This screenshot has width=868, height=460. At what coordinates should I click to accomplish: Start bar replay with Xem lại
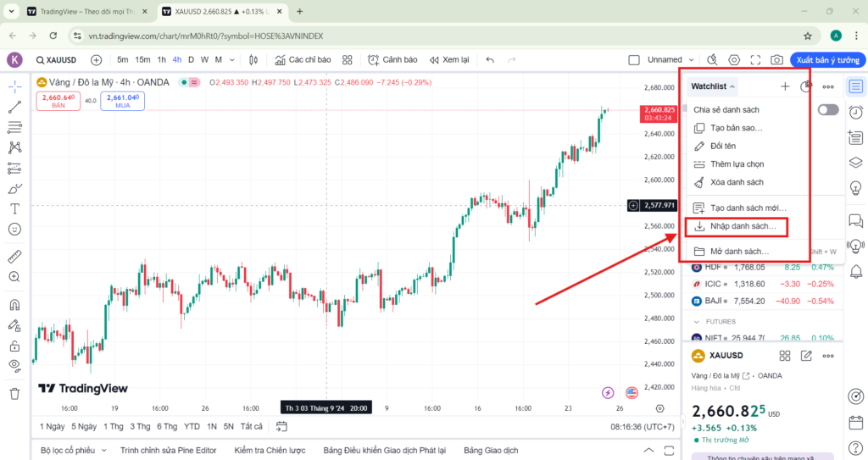tap(449, 60)
